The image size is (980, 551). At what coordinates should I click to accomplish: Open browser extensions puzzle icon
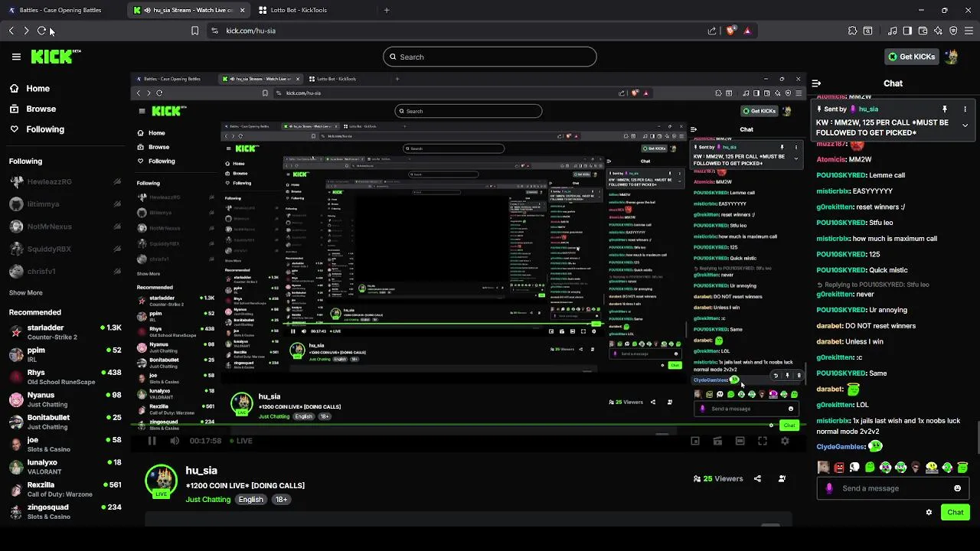point(852,31)
